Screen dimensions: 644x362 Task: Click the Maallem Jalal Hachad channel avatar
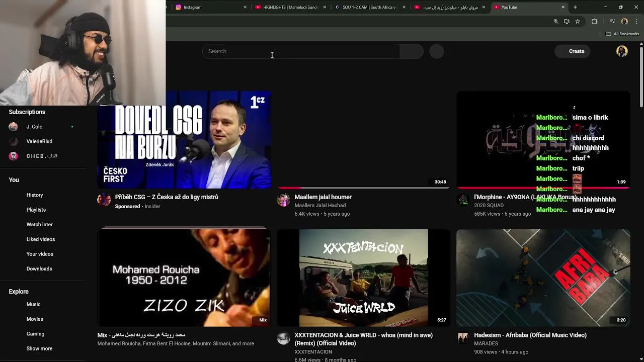click(284, 200)
